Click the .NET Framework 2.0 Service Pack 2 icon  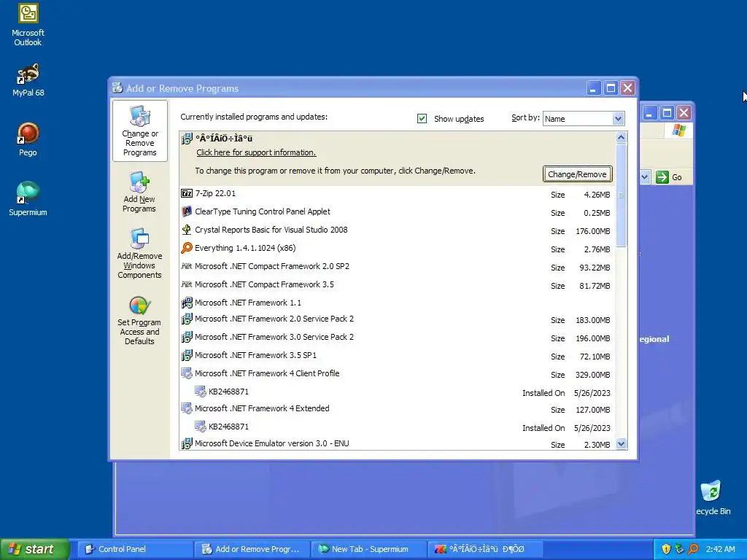tap(186, 319)
